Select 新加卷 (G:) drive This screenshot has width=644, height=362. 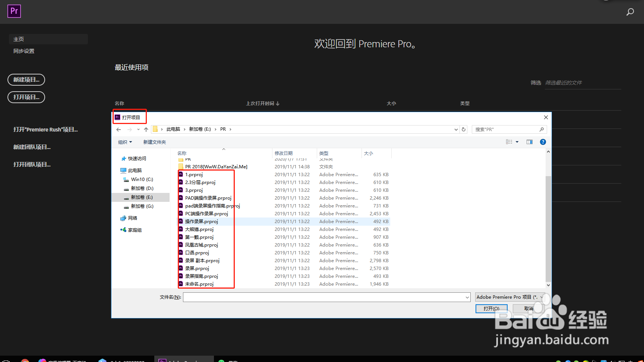(x=142, y=206)
